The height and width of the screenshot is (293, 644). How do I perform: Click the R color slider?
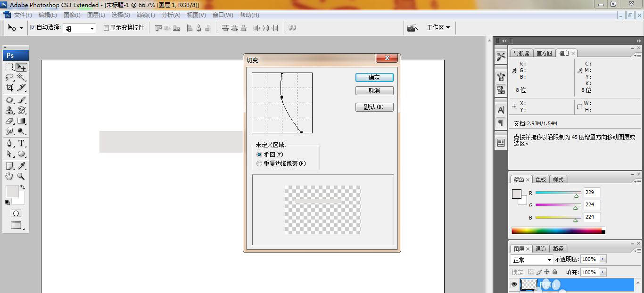pyautogui.click(x=558, y=193)
